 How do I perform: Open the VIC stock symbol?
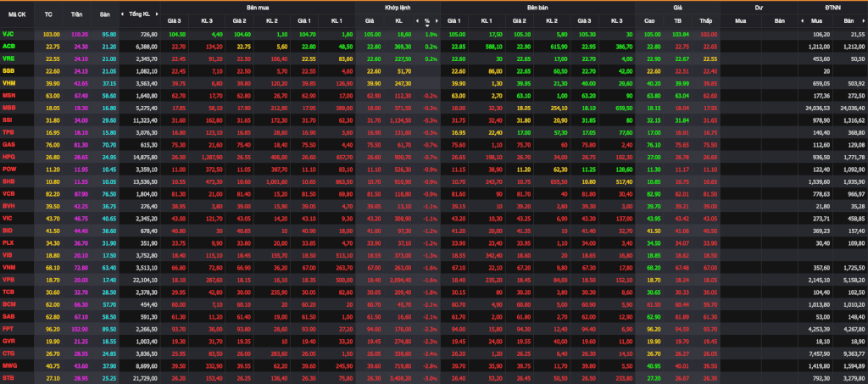(8, 218)
